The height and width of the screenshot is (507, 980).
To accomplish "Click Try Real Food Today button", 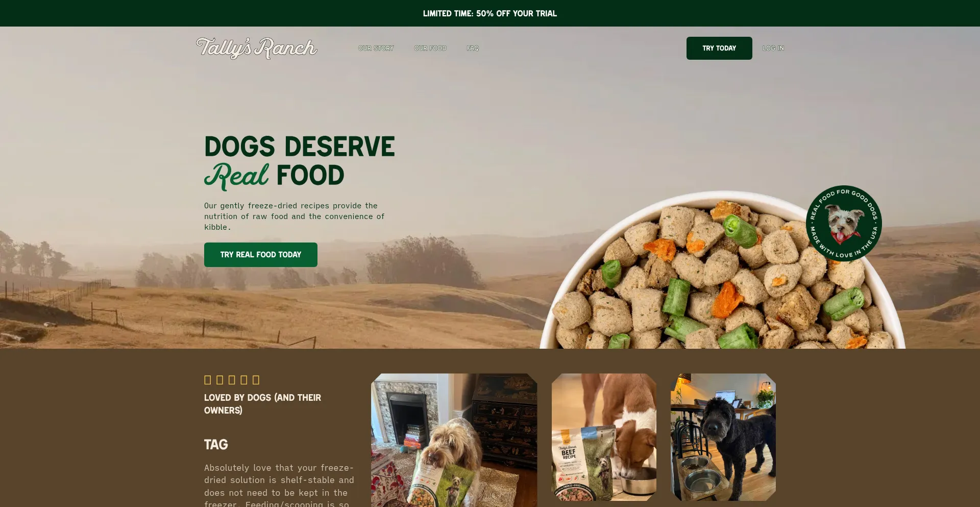I will tap(261, 255).
